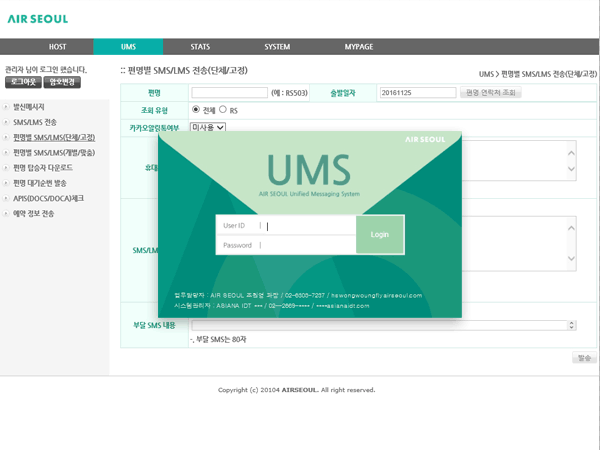Click the AIR SEOUL logo in the header
Viewport: 600px width, 450px height.
pos(38,19)
